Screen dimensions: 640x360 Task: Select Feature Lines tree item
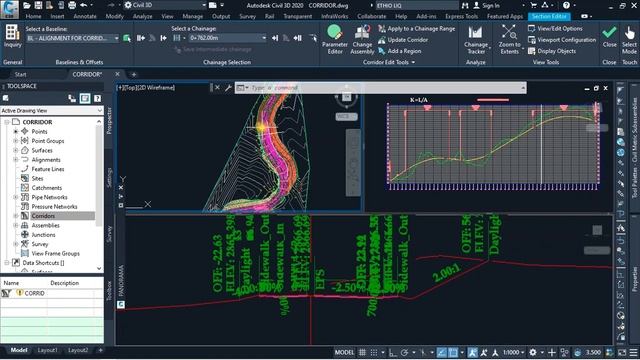tap(48, 169)
